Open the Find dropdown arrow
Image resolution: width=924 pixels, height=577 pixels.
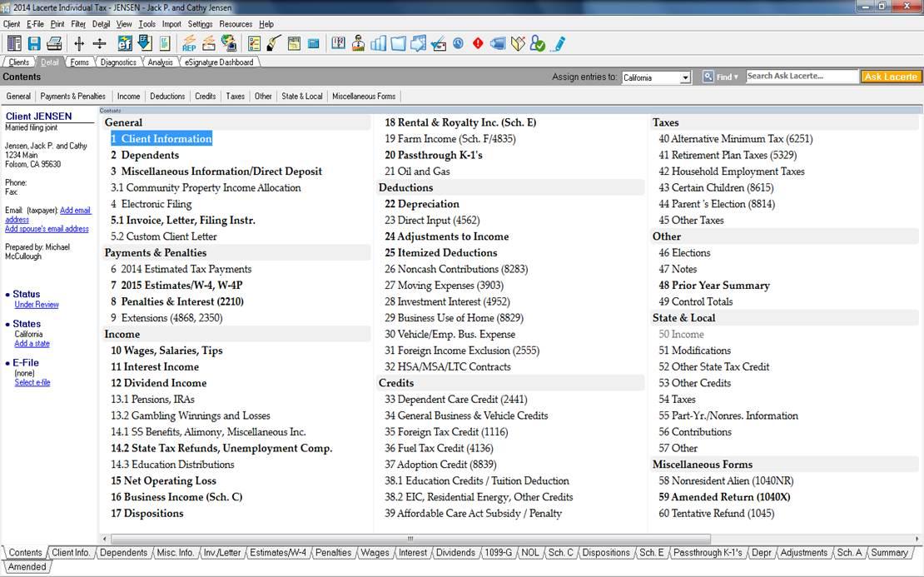tap(735, 77)
